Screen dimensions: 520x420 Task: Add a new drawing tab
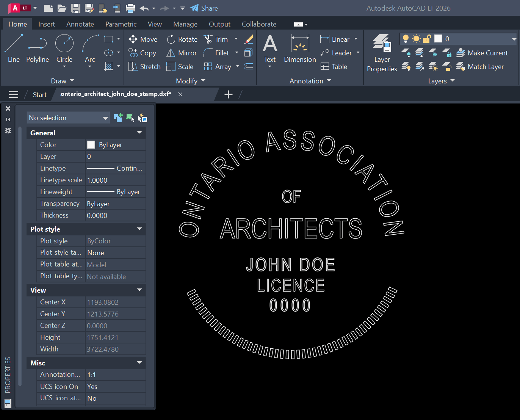229,94
